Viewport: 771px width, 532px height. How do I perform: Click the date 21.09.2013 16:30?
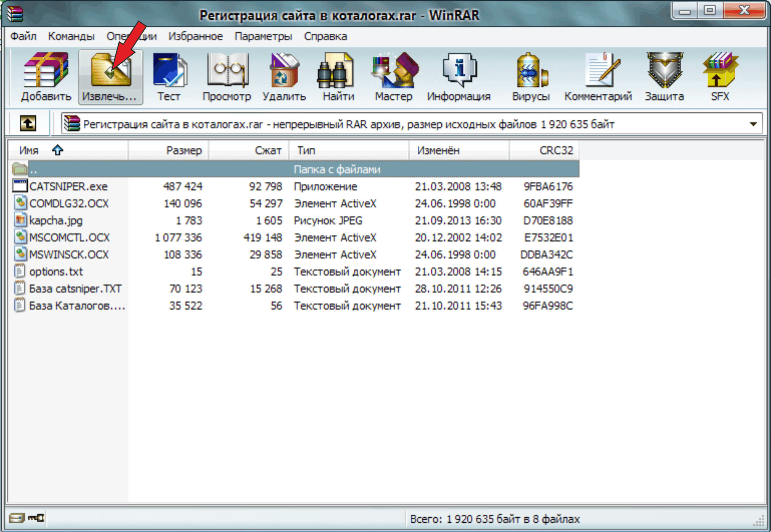[x=458, y=220]
